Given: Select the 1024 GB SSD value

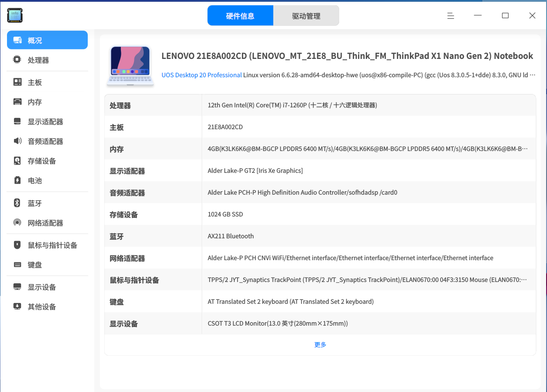Looking at the screenshot, I should pyautogui.click(x=225, y=214).
